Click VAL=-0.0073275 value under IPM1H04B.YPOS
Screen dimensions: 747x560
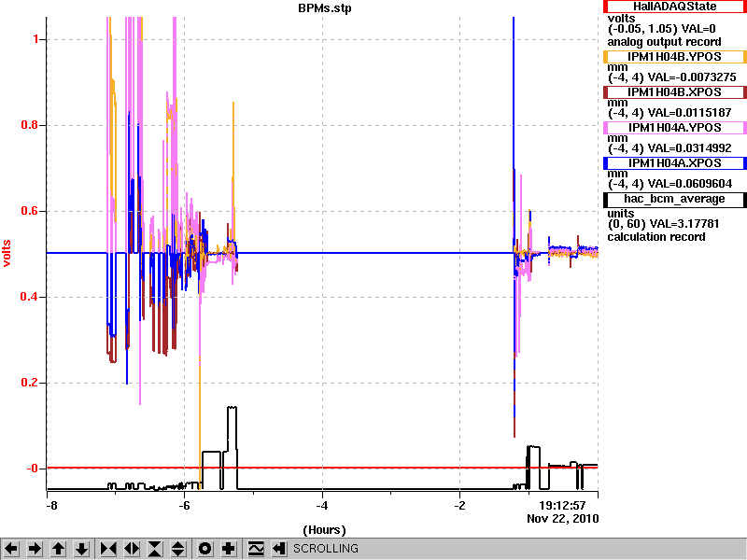point(692,77)
